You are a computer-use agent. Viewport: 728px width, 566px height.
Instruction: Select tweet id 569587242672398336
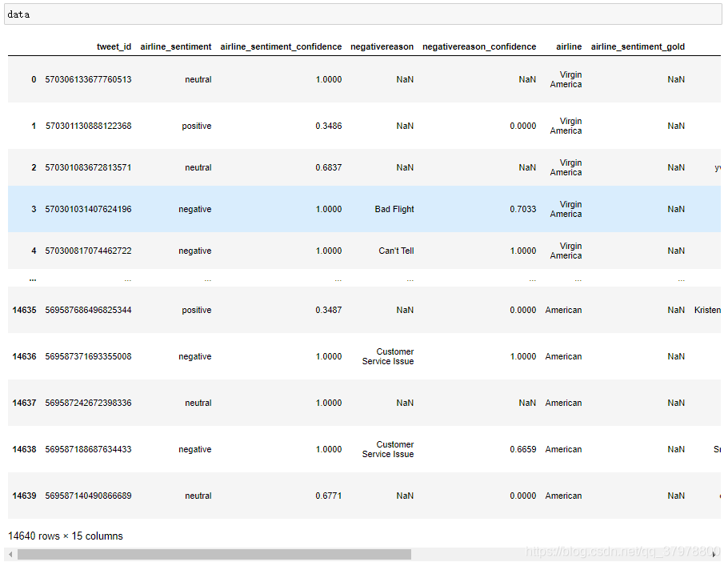click(x=88, y=403)
